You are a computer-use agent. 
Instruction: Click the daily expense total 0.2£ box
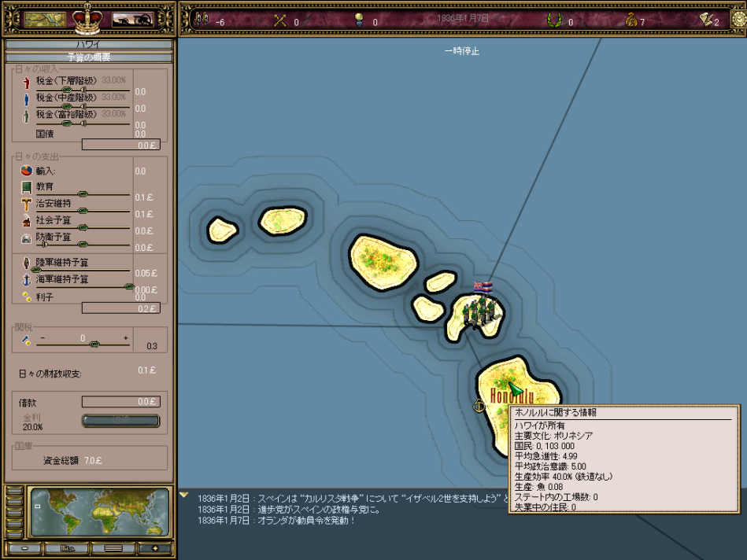coord(121,308)
